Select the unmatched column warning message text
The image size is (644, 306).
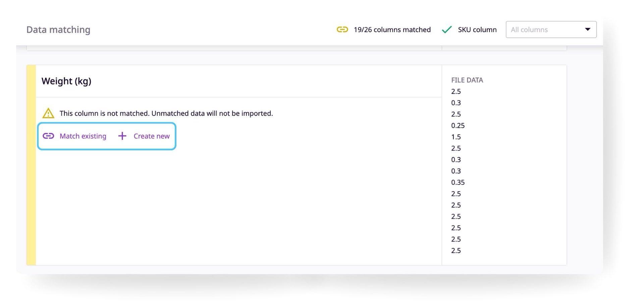click(x=166, y=113)
